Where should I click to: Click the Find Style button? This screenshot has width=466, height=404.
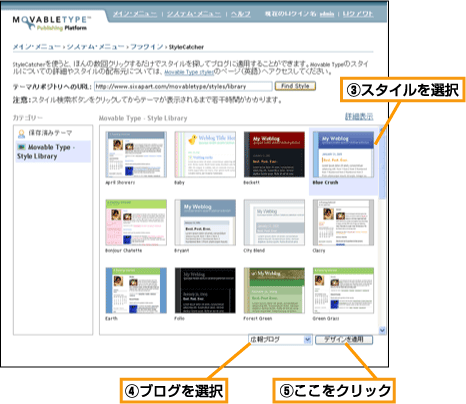[x=295, y=86]
